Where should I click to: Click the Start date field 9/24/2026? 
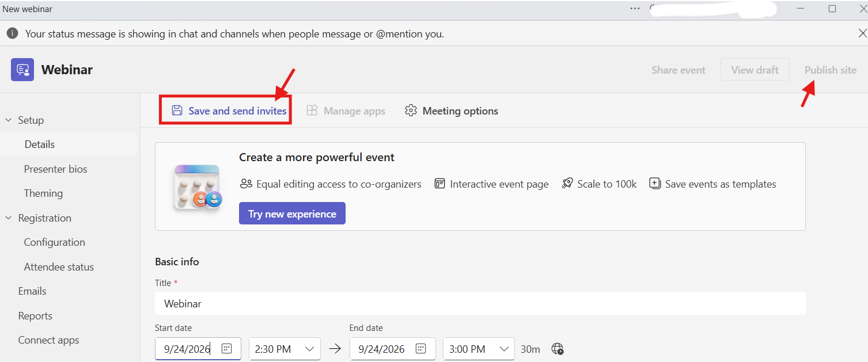click(x=198, y=349)
